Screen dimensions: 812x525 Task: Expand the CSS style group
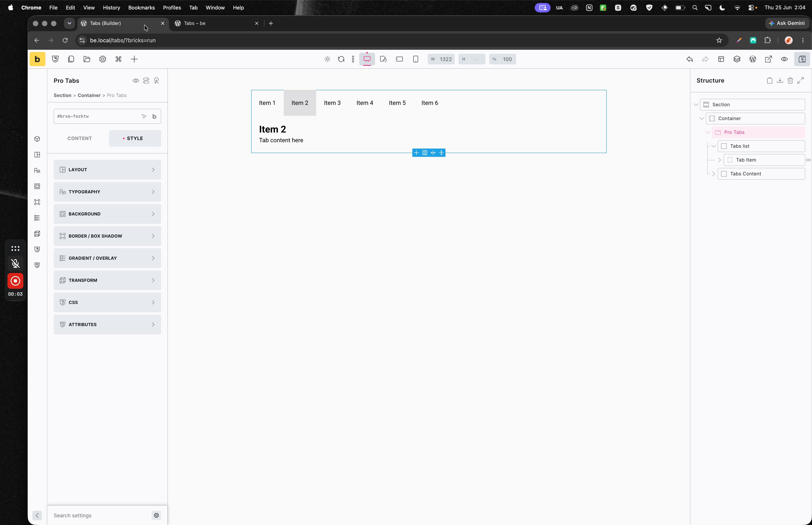click(107, 303)
